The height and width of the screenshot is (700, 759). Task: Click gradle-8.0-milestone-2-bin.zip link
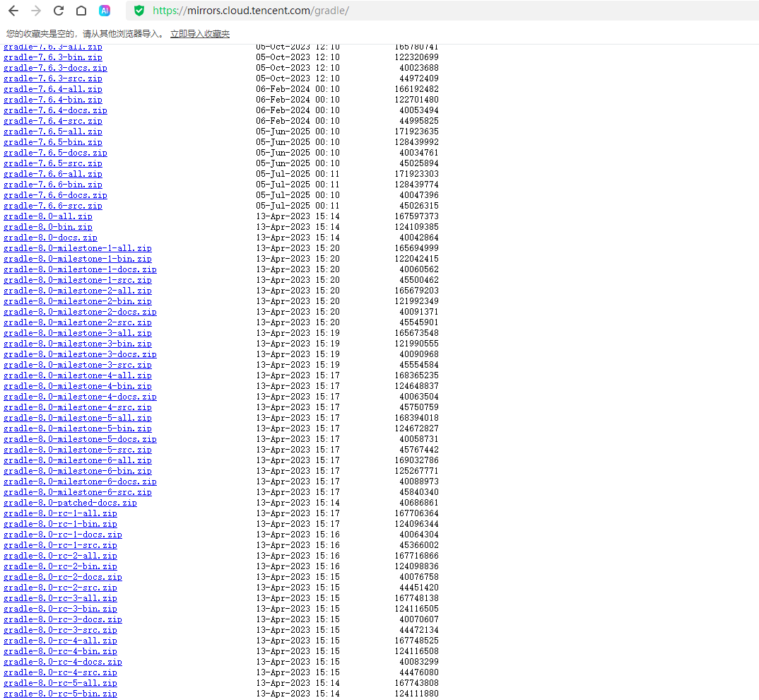[78, 301]
